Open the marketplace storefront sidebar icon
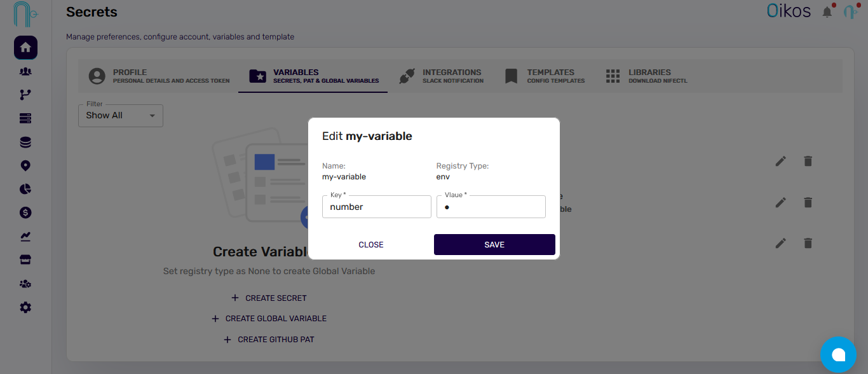The image size is (868, 374). 25,260
